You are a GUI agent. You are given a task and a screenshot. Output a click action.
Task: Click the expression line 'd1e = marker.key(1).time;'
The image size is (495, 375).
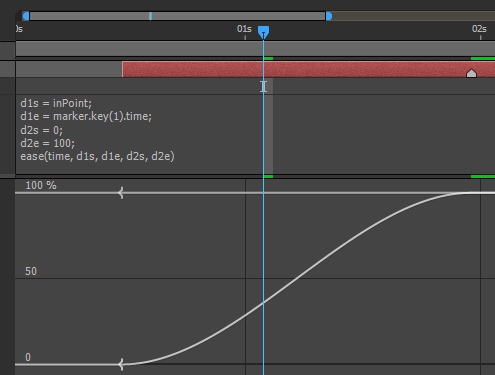(x=86, y=116)
